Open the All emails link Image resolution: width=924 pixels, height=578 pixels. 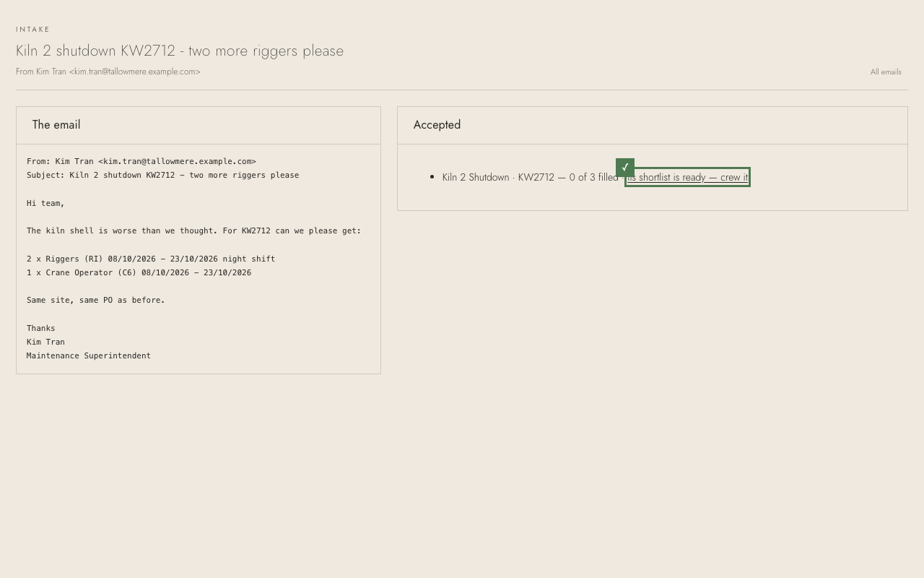[x=886, y=72]
